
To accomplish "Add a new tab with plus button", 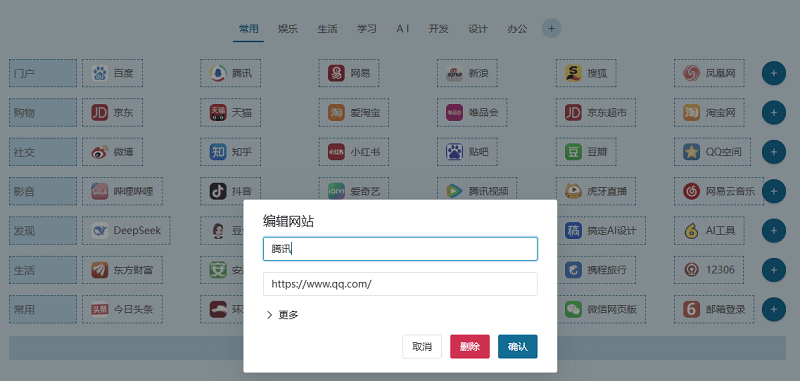I will click(x=552, y=29).
